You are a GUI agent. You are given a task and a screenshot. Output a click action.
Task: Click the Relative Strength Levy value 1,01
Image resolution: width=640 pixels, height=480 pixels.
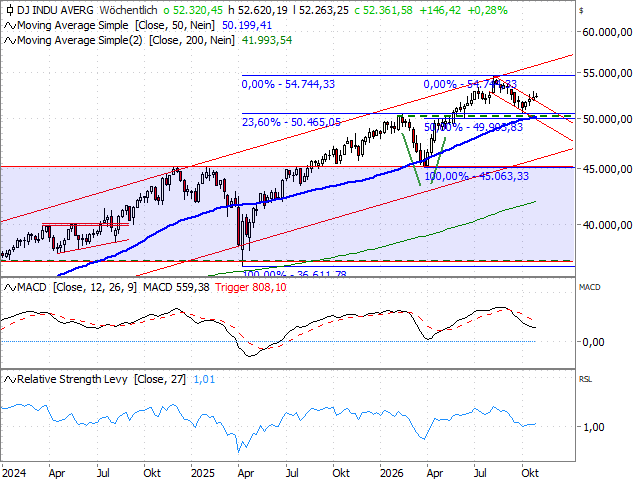pos(204,379)
